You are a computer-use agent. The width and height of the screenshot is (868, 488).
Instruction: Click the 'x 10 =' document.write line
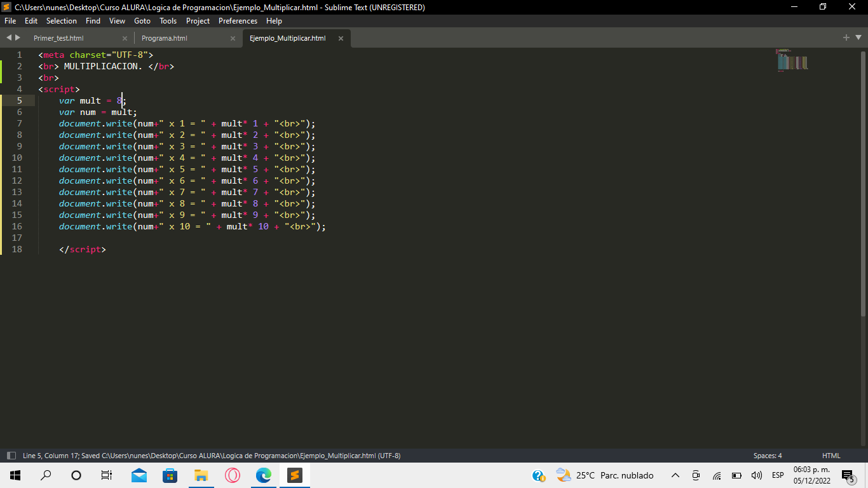coord(192,226)
